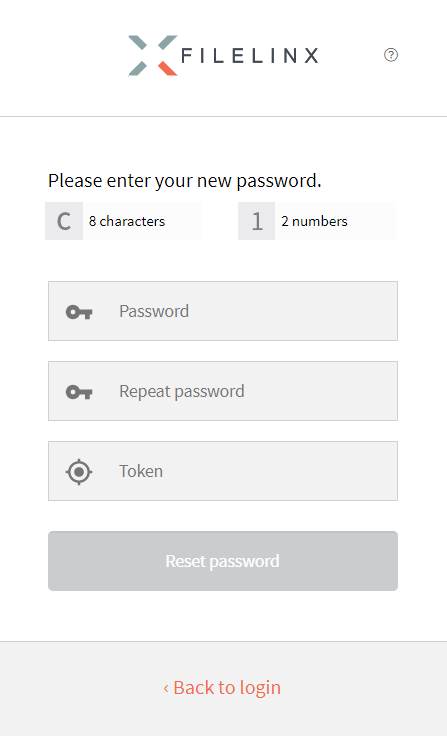The width and height of the screenshot is (447, 736).
Task: Click the key icon in Password field
Action: (x=79, y=312)
